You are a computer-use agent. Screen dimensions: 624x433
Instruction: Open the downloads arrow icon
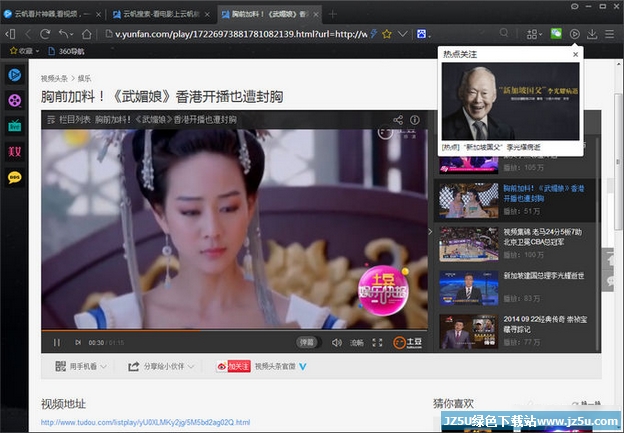tap(592, 34)
